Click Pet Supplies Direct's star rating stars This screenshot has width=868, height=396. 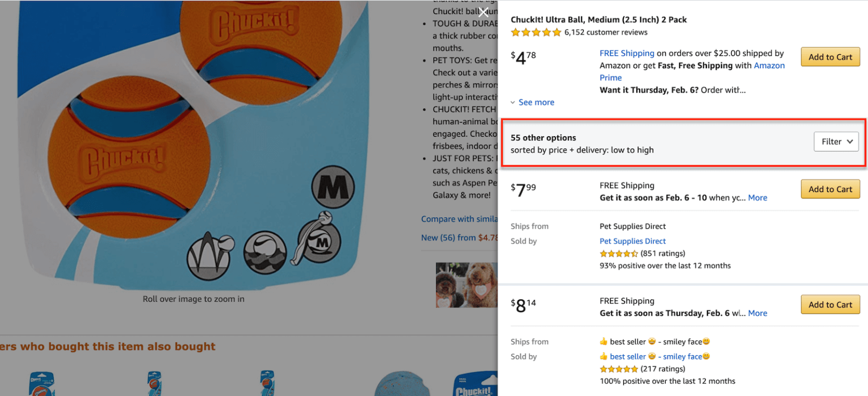click(618, 253)
